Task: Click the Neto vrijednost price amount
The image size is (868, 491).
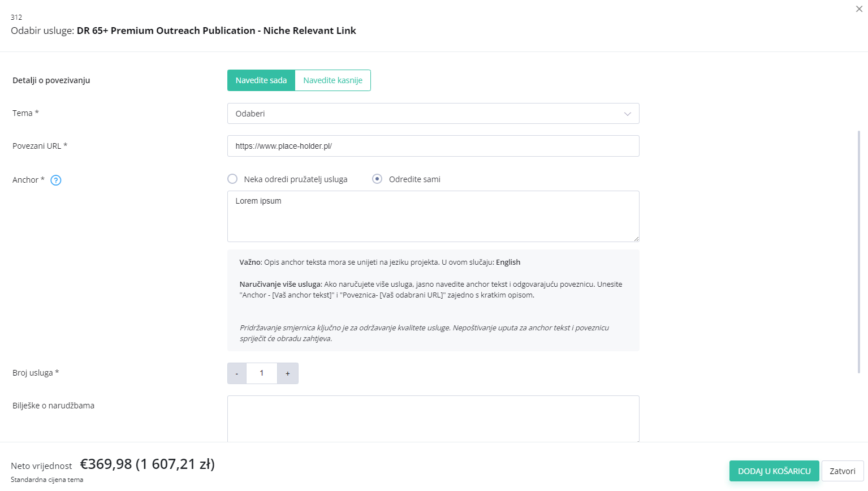Action: (147, 464)
